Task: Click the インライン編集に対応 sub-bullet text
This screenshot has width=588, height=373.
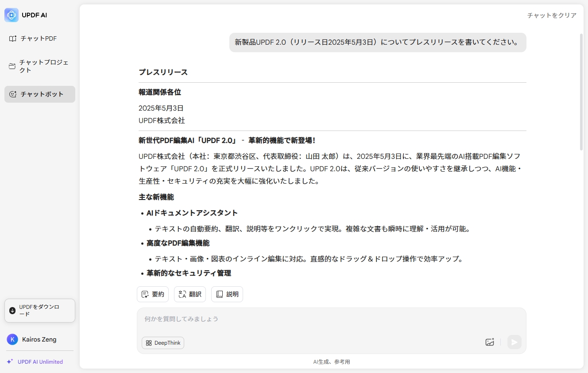Action: coord(309,259)
